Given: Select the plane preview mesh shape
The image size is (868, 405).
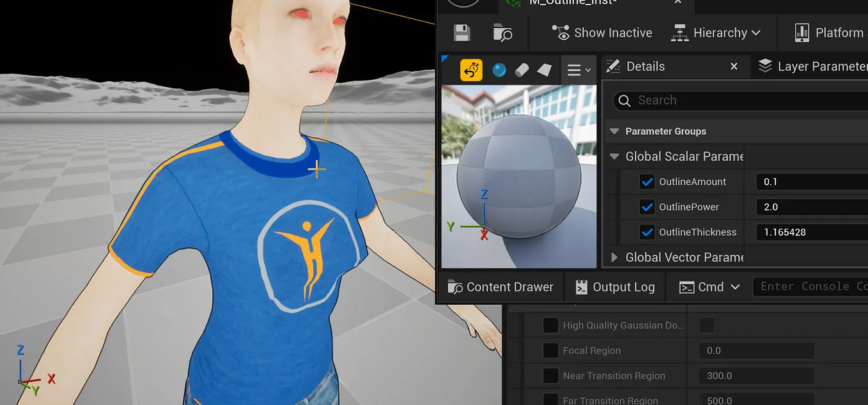Looking at the screenshot, I should click(x=543, y=69).
